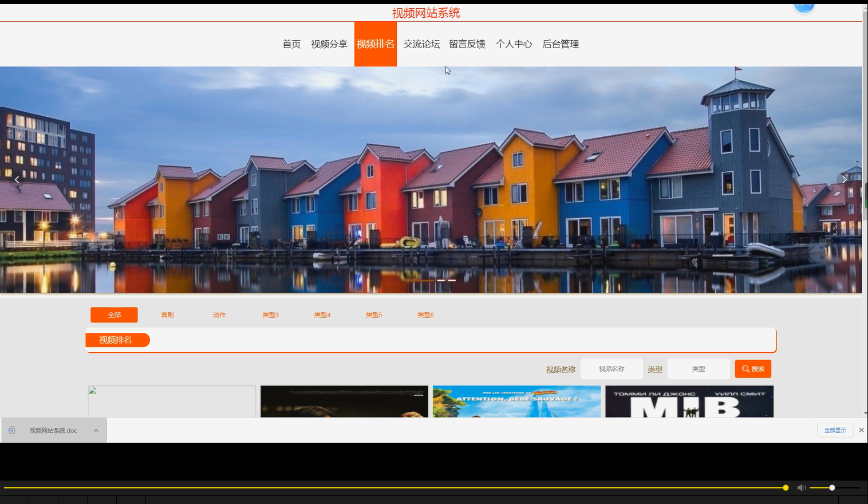The height and width of the screenshot is (504, 868).
Task: Click the magnifier icon inside the 搜索 button
Action: pos(745,368)
